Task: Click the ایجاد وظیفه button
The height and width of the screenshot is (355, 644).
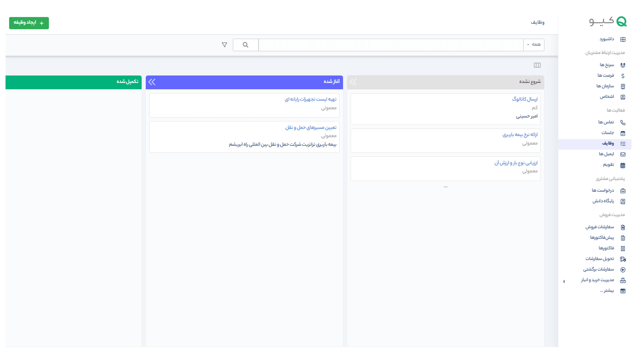Action: coord(29,23)
